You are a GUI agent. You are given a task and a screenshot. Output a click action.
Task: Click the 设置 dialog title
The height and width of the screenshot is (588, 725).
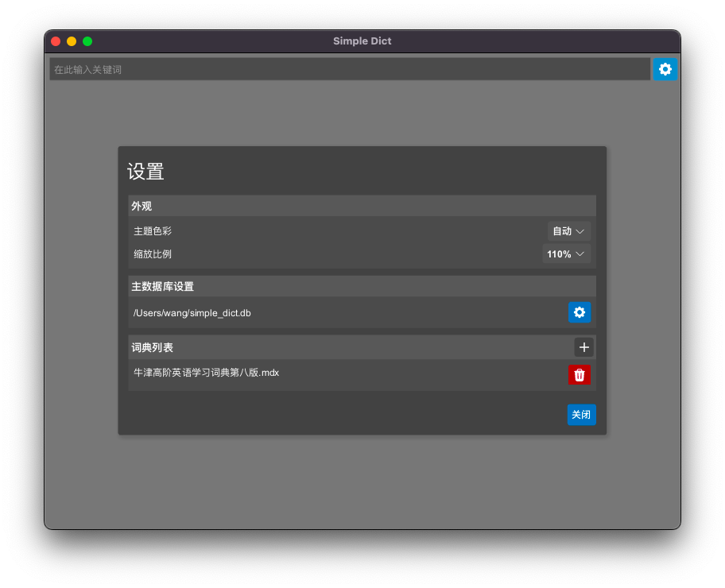[145, 172]
